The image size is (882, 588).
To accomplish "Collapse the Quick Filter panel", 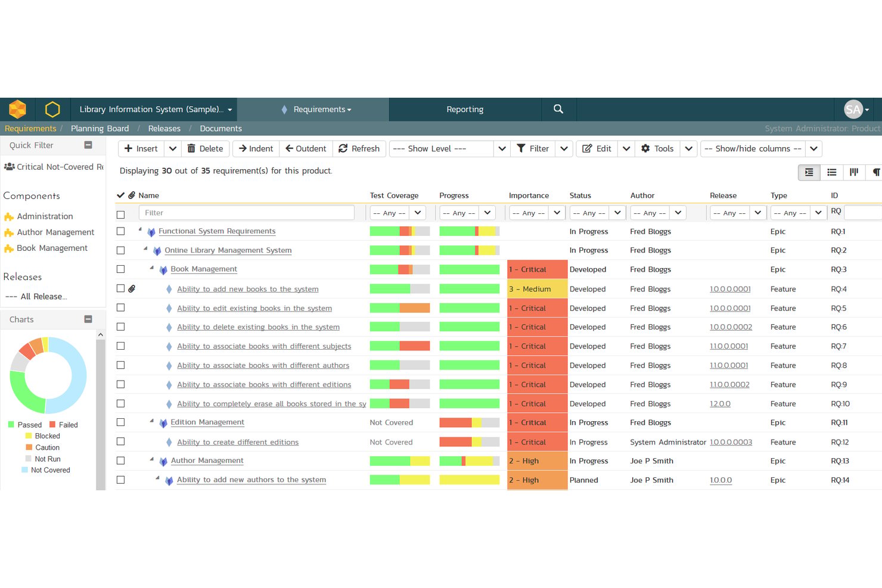I will pos(88,145).
